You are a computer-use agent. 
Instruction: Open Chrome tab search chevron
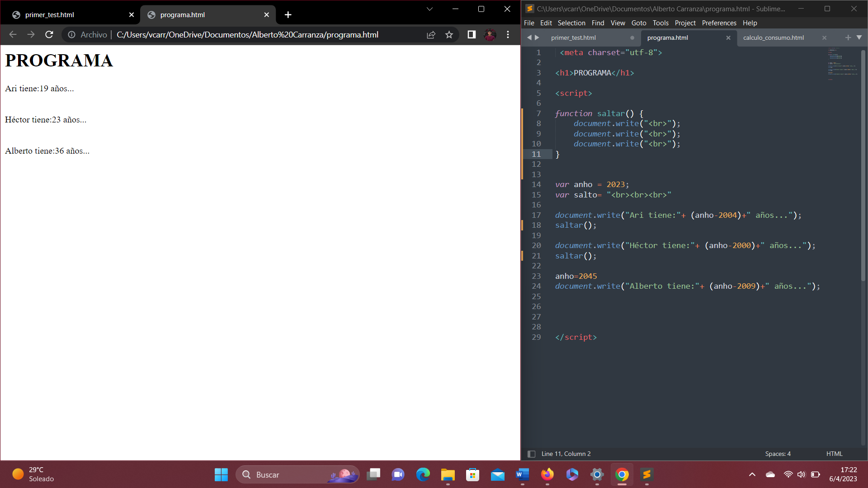(429, 9)
